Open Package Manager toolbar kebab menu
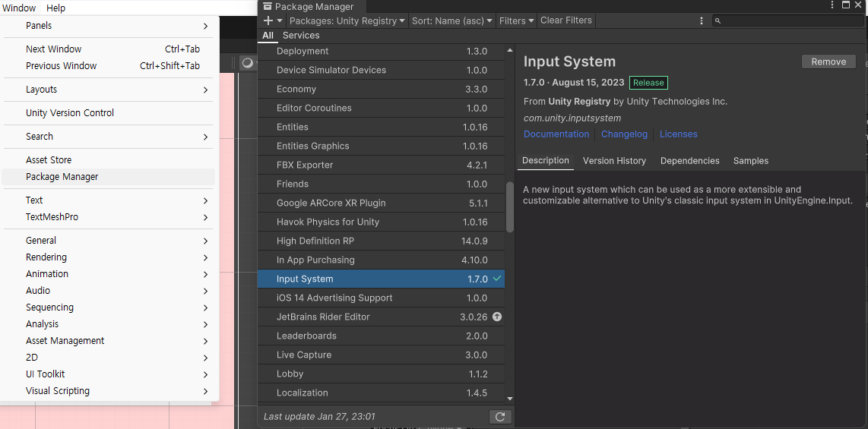The height and width of the screenshot is (429, 868). (x=702, y=21)
